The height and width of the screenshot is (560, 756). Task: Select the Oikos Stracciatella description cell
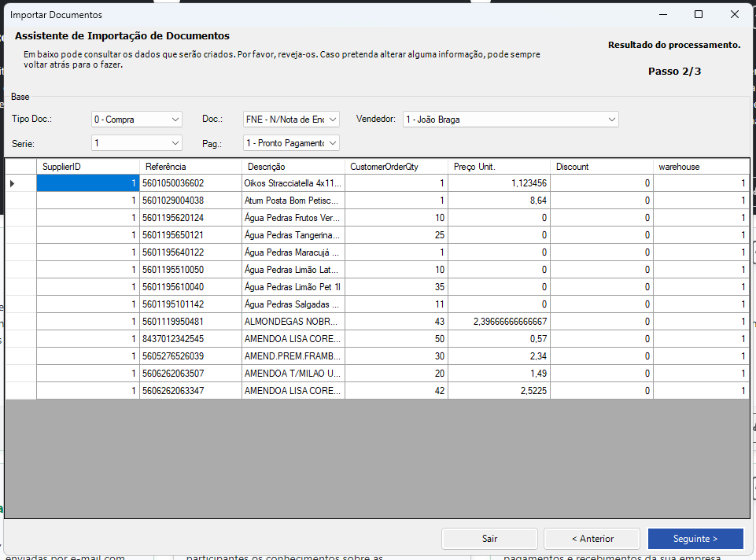pos(293,183)
